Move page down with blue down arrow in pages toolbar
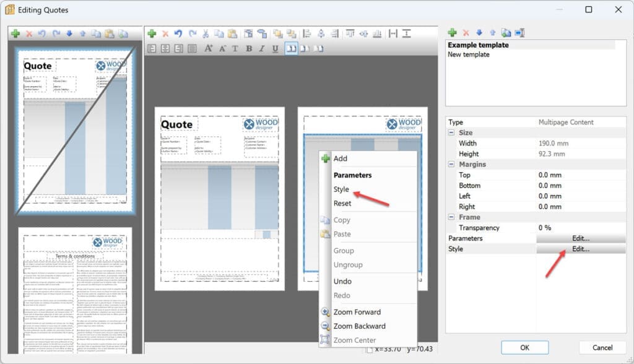This screenshot has height=364, width=634. click(x=69, y=33)
